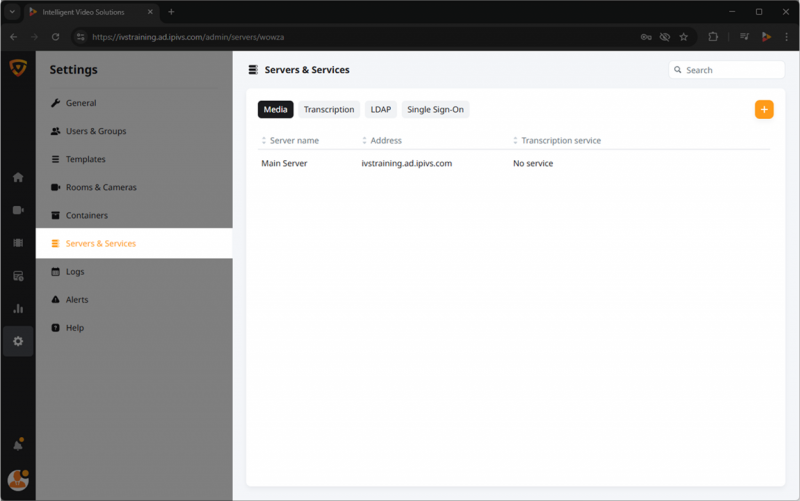Open the camera icon in left navigation rail

click(18, 210)
